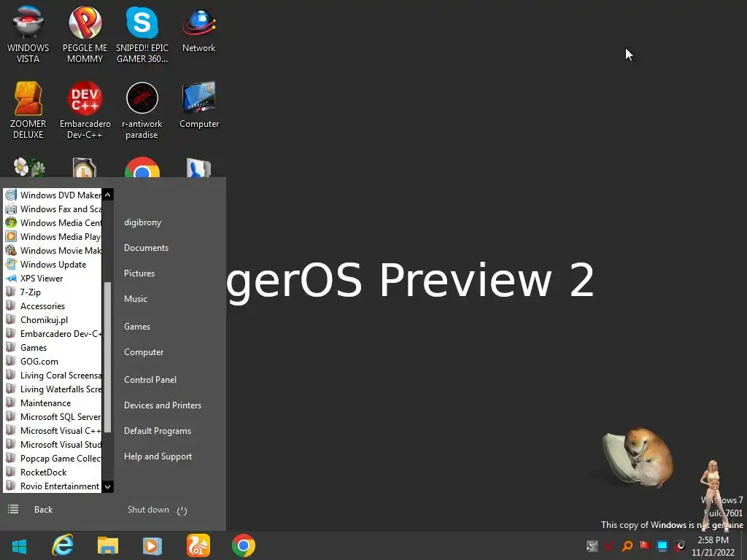Expand the Chomikuj.pl program folder
The image size is (747, 560).
[53, 320]
